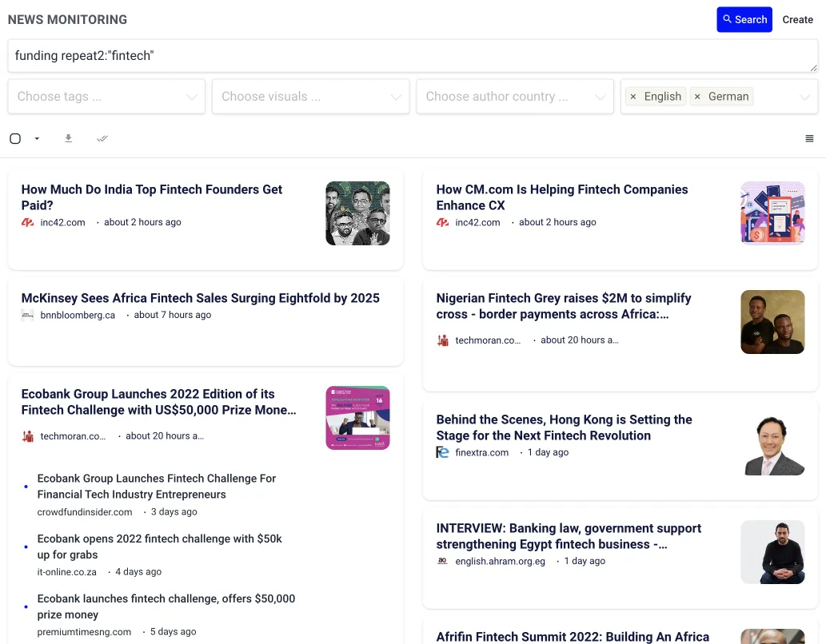This screenshot has height=644, width=826.
Task: Click the finextra.com source logo
Action: coord(442,452)
